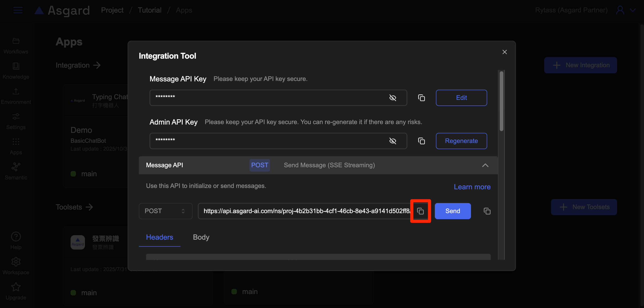Click the API endpoint URL field
This screenshot has height=308, width=644.
[x=305, y=211]
